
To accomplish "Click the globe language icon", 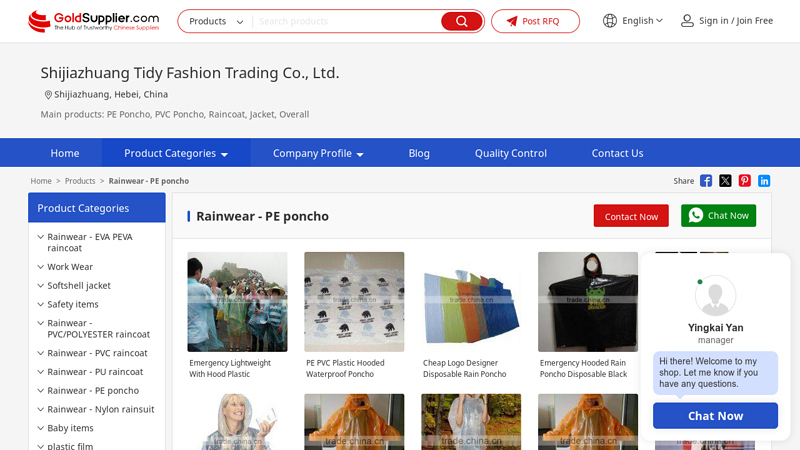I will 610,21.
